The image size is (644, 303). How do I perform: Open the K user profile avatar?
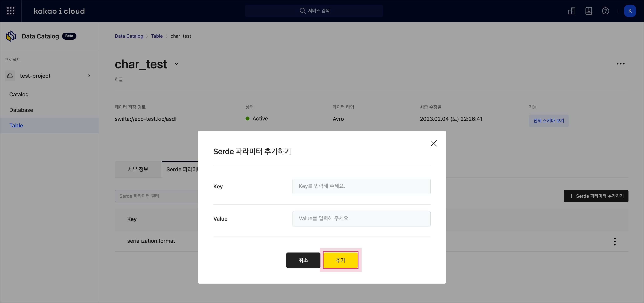tap(630, 11)
